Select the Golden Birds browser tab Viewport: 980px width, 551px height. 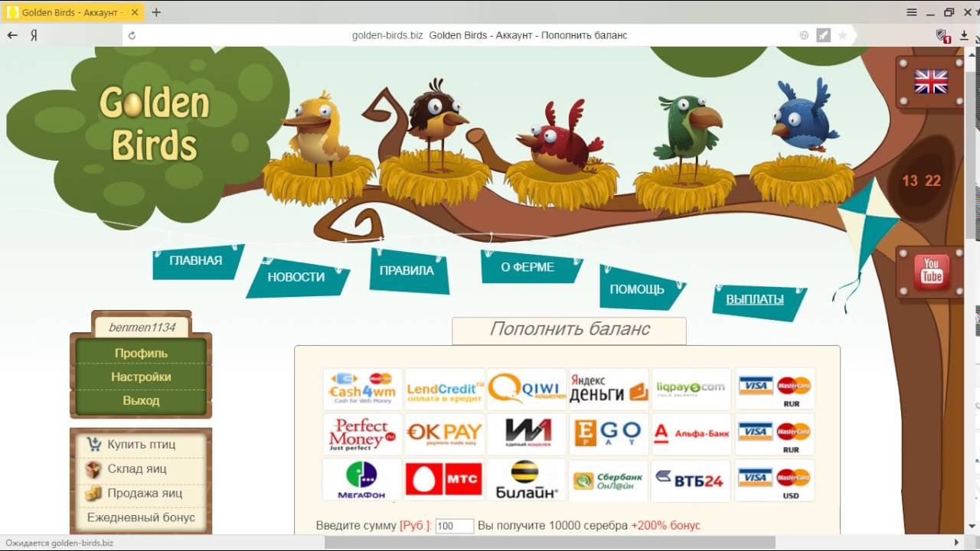[x=73, y=12]
